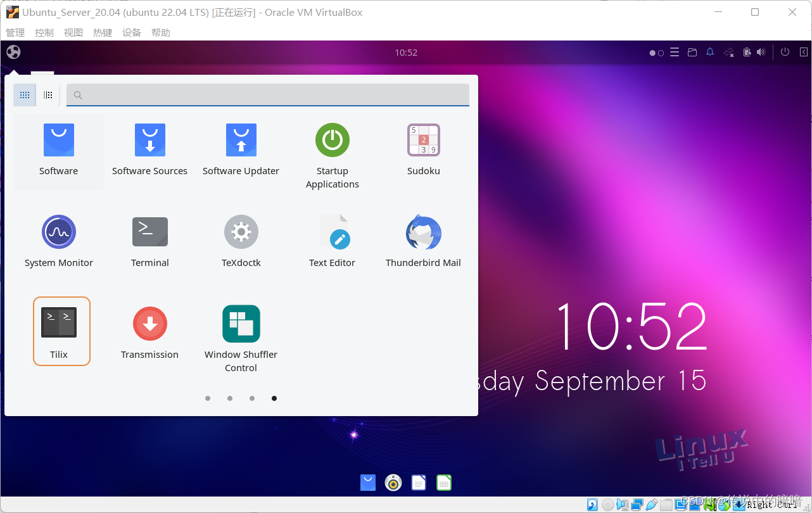Click the Software store icon in the dock

(x=368, y=483)
